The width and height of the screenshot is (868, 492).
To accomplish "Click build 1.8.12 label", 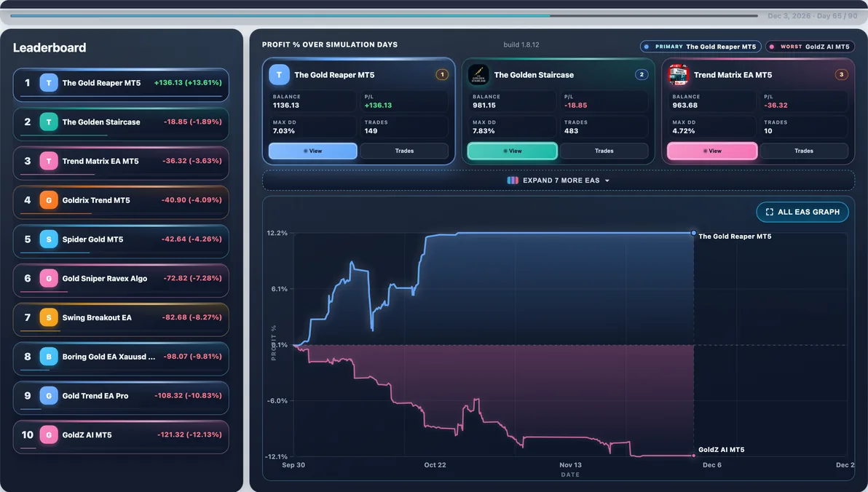I will click(x=521, y=45).
